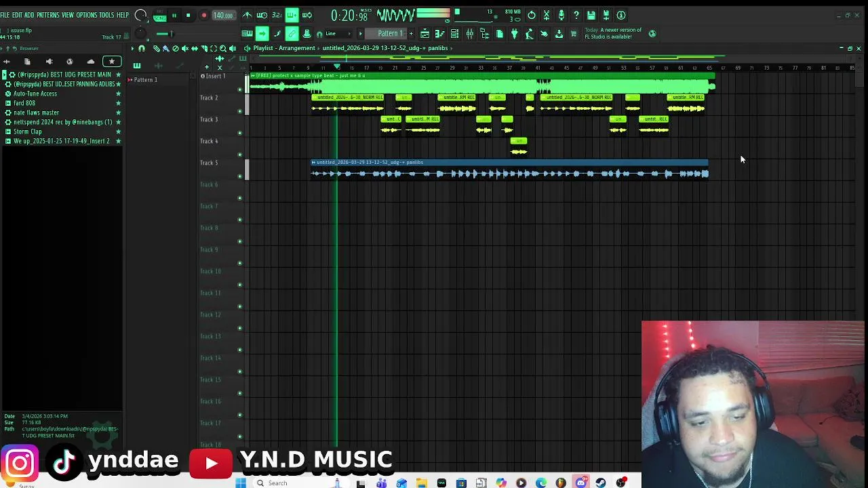Click the Record button
868x488 pixels.
tap(204, 15)
